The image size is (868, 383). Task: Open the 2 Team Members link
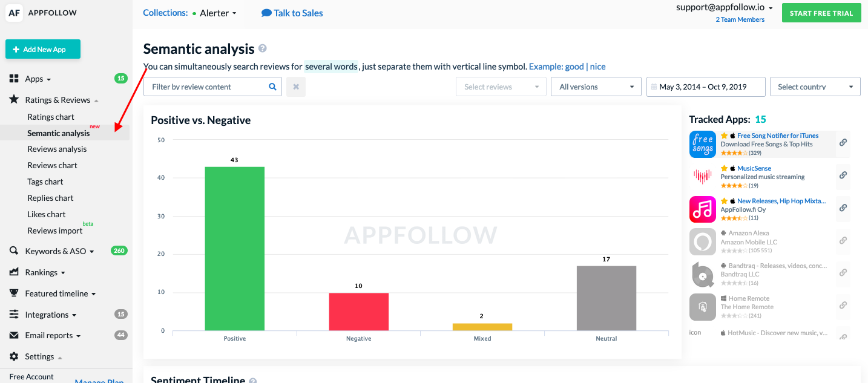[x=740, y=19]
